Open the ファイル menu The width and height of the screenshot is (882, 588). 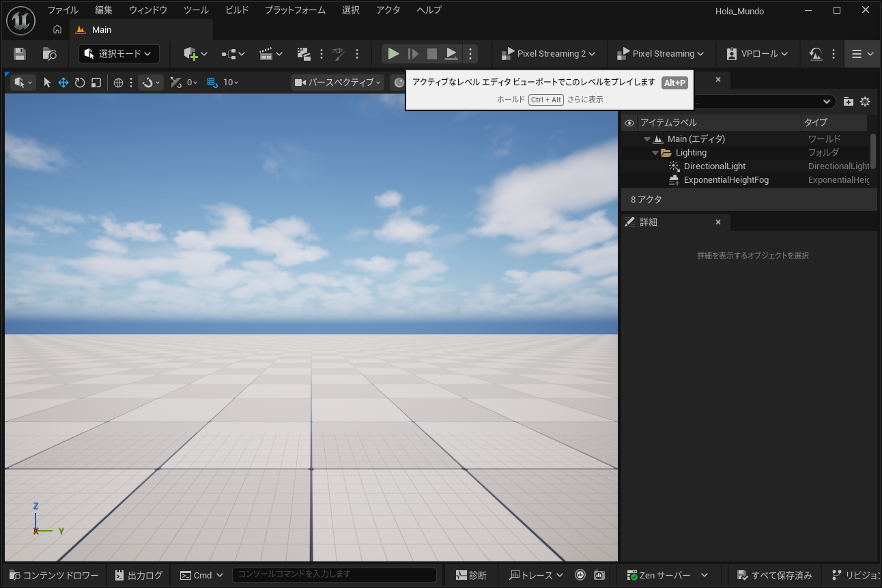[x=63, y=10]
